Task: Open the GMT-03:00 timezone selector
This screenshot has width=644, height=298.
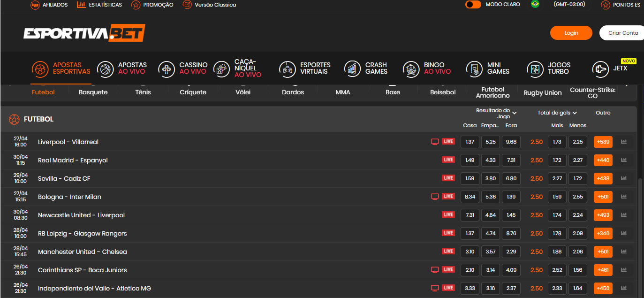Action: pyautogui.click(x=569, y=5)
